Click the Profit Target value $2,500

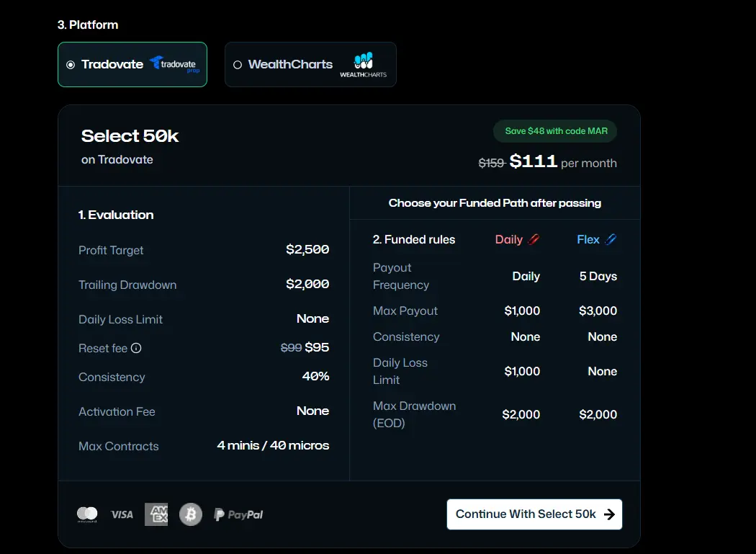307,249
